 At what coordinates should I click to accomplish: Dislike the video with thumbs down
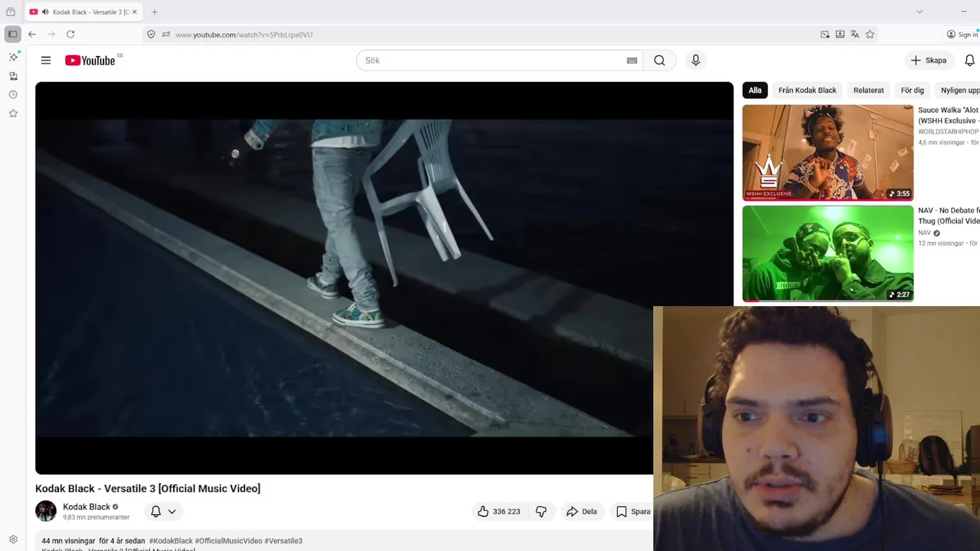tap(541, 511)
